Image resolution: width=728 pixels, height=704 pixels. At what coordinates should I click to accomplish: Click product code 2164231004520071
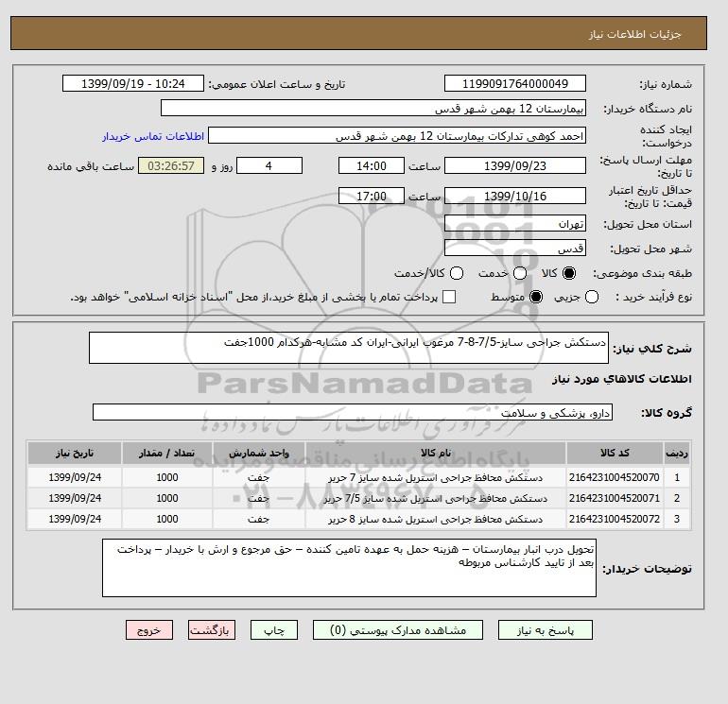pos(615,498)
